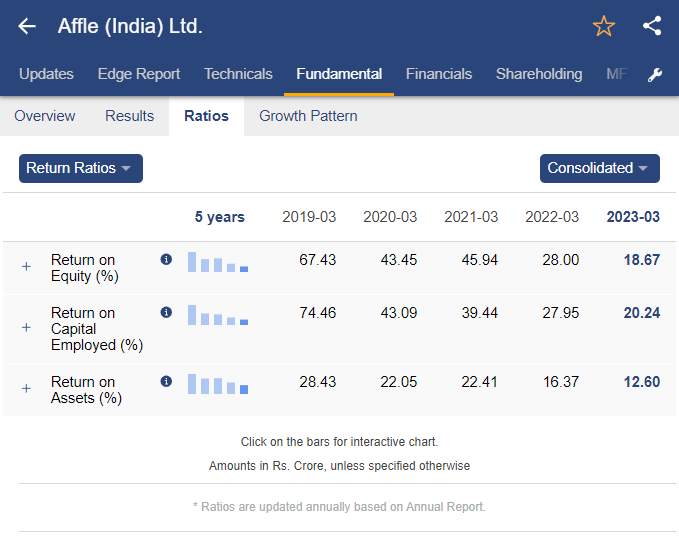The image size is (679, 539).
Task: Select Return on Equity value 45.94
Action: click(x=480, y=260)
